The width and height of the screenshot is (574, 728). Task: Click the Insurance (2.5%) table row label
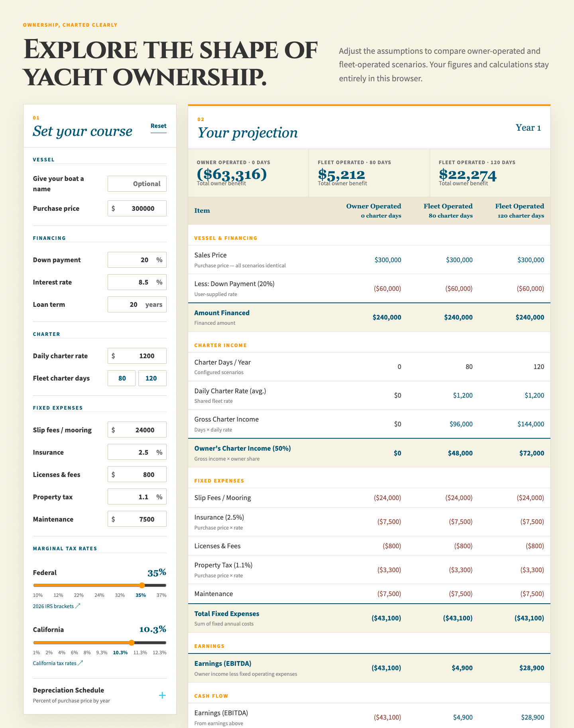pos(219,517)
